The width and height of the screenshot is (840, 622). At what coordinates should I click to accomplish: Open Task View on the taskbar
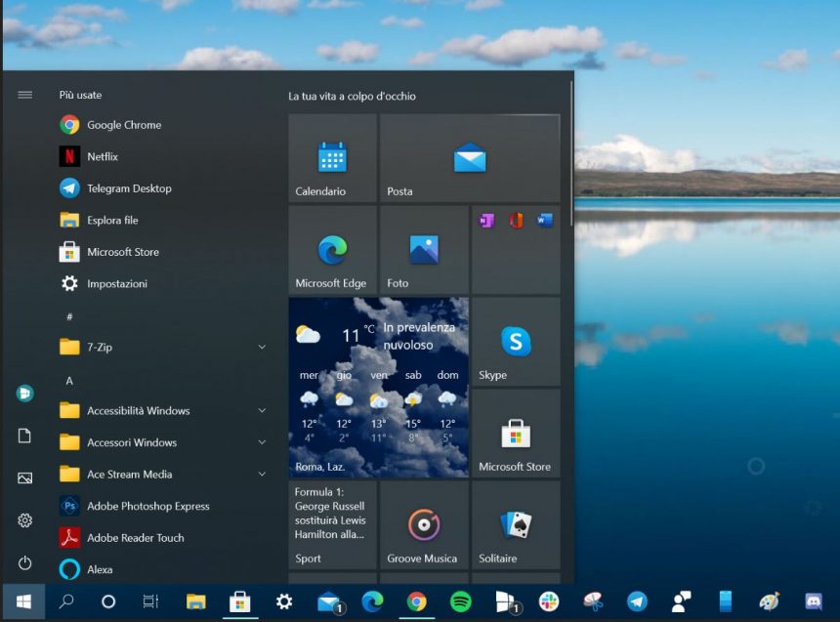151,601
